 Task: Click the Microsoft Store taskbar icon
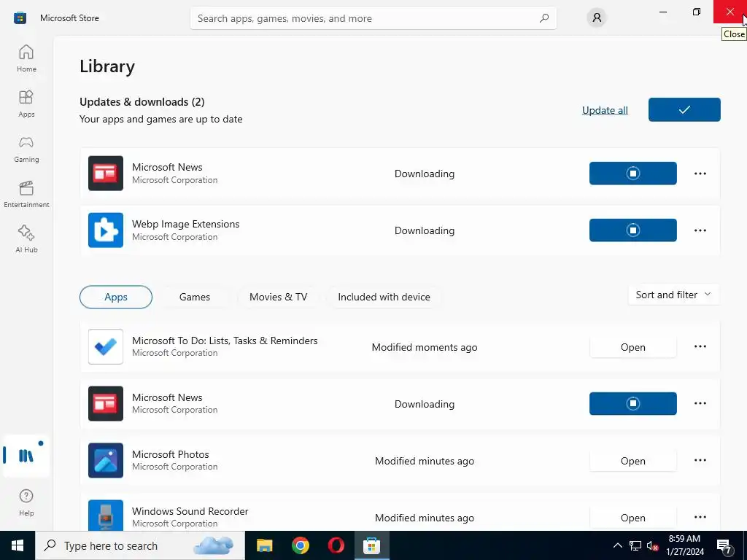pos(371,545)
